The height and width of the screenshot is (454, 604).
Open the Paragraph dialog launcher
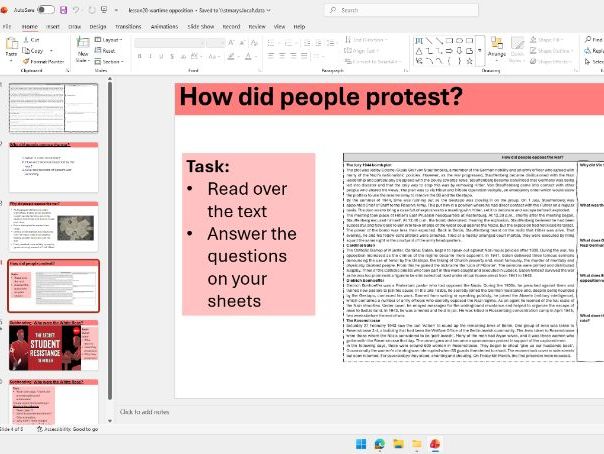[x=405, y=70]
